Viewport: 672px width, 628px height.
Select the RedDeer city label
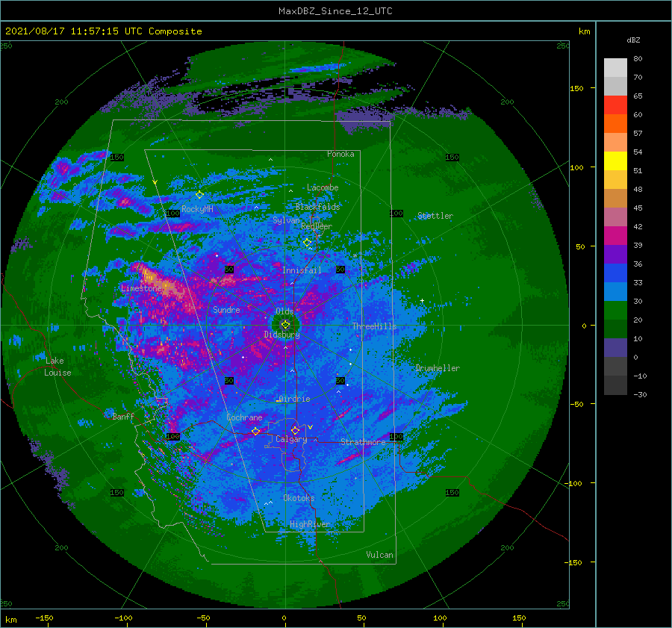click(x=317, y=226)
